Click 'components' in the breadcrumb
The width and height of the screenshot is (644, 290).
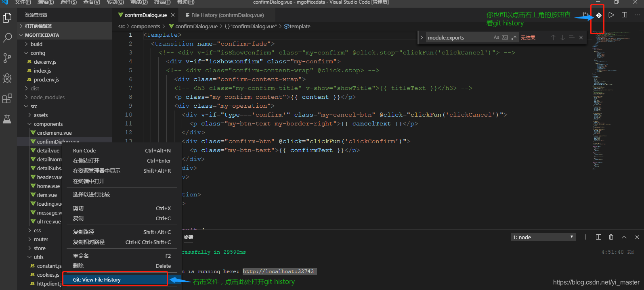coord(146,26)
